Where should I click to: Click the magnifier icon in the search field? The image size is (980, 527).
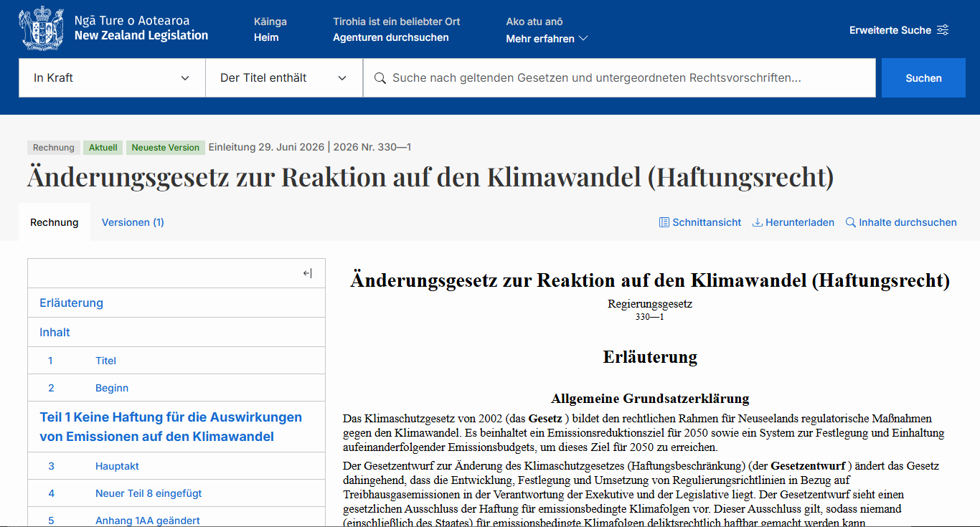pyautogui.click(x=380, y=77)
